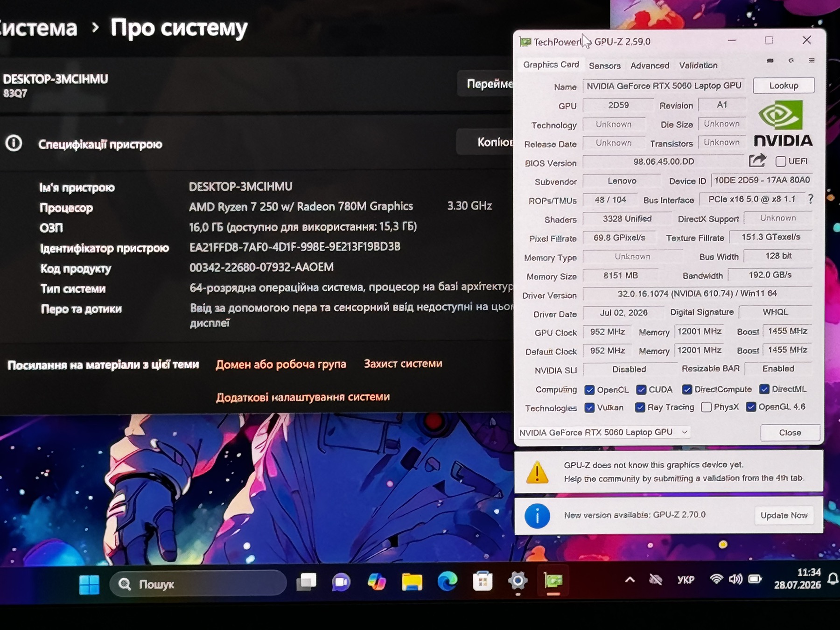Toggle the Ray Tracing checkbox
This screenshot has height=630, width=840.
tap(640, 407)
